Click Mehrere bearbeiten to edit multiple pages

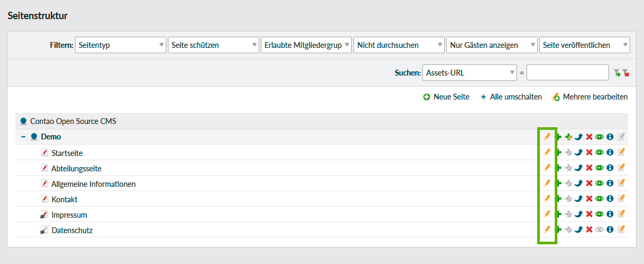coord(590,97)
